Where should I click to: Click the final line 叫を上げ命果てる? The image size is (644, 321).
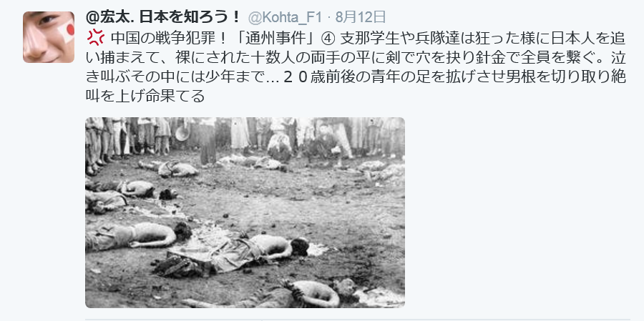[x=145, y=97]
